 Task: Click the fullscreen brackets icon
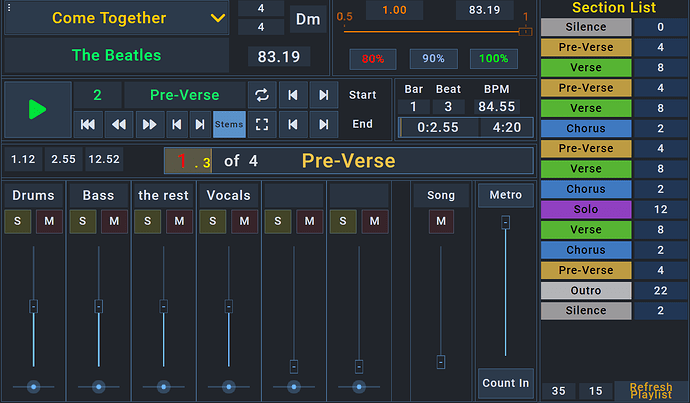point(262,124)
